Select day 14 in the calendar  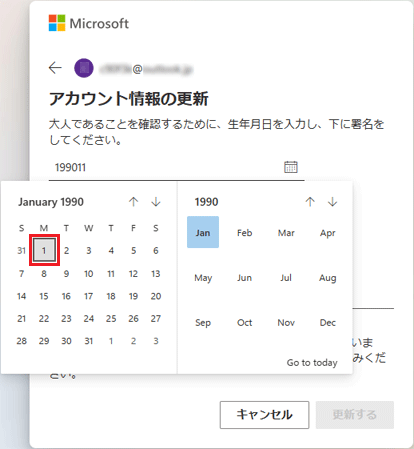click(22, 296)
